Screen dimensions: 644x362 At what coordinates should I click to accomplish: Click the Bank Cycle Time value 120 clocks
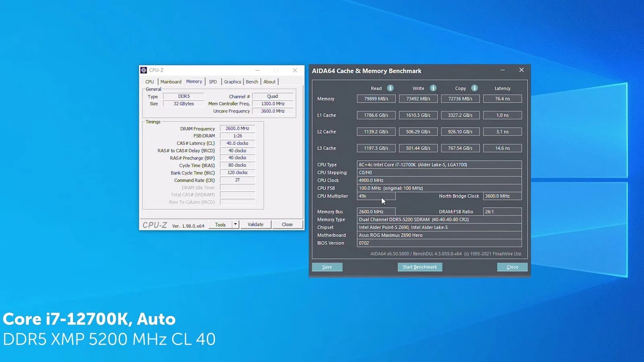(237, 173)
